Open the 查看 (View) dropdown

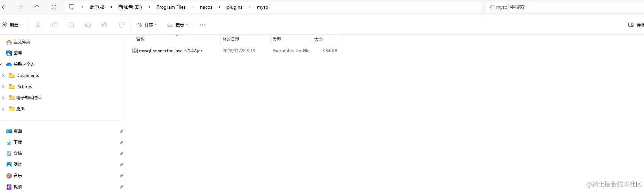pos(178,25)
